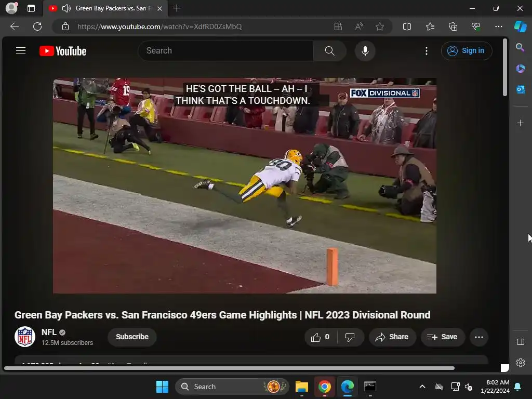Open Browser essentials heart icon
Image resolution: width=532 pixels, height=399 pixels.
point(476,26)
